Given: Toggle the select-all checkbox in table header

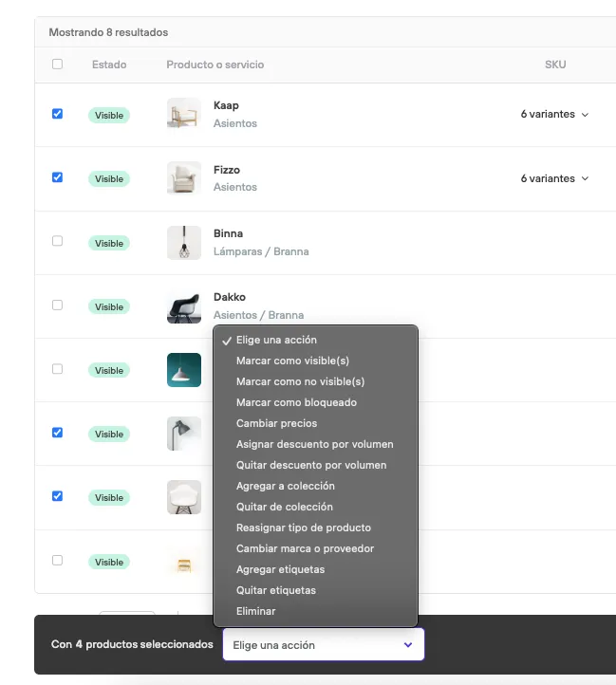Looking at the screenshot, I should pyautogui.click(x=57, y=65).
